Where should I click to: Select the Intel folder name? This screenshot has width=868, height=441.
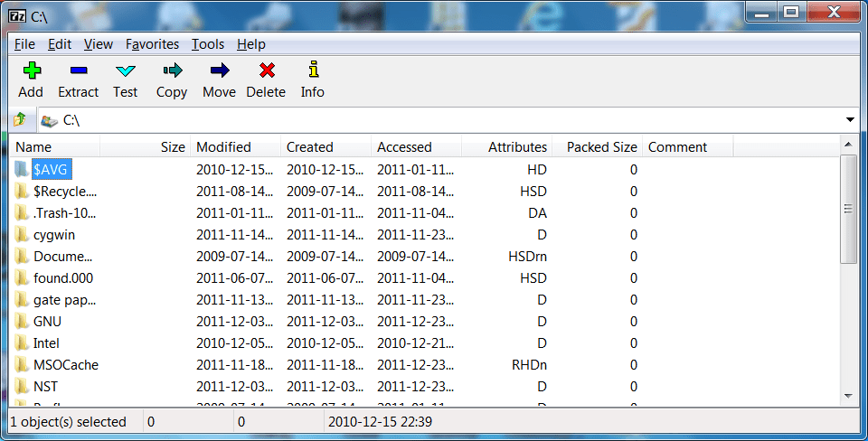(46, 343)
